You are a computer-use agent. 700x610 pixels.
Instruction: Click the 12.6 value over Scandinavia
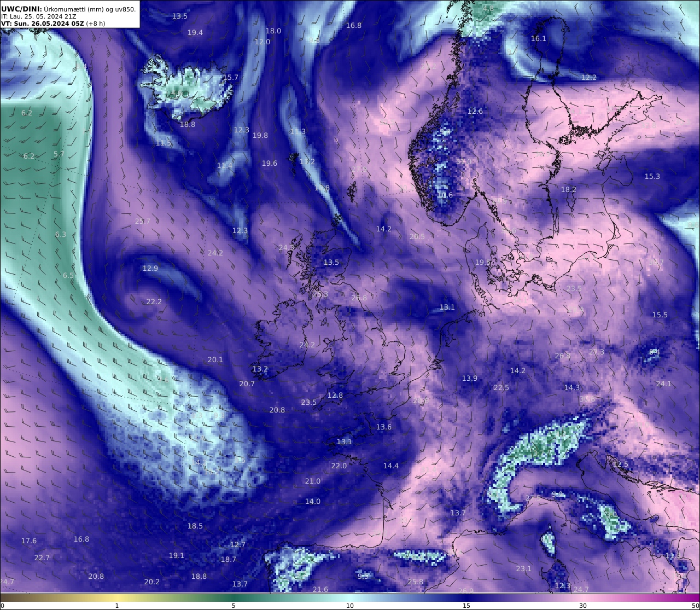(475, 112)
